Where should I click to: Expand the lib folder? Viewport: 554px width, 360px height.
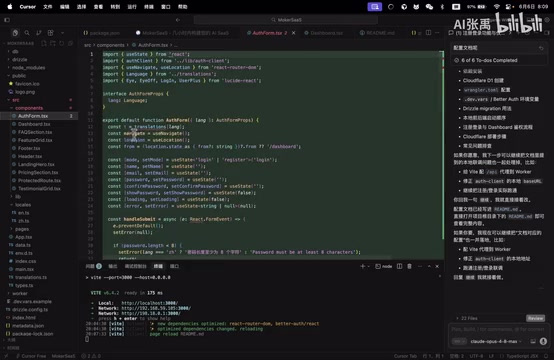click(18, 196)
